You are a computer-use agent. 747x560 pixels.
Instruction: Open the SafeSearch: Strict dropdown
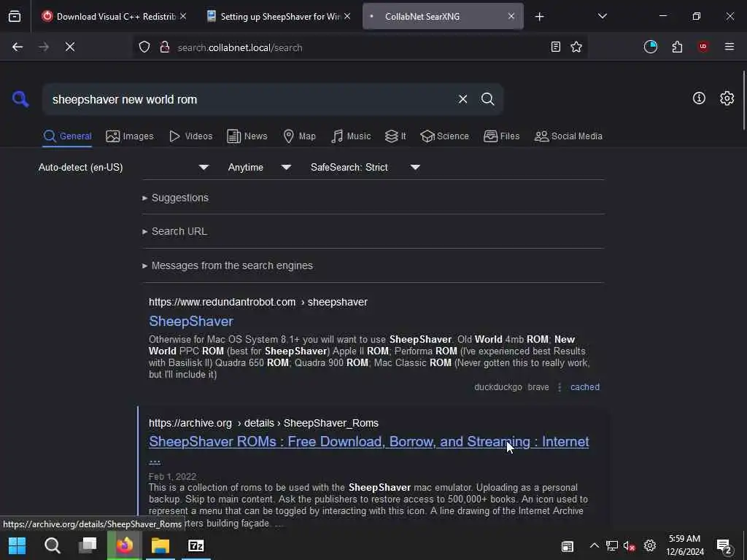point(365,167)
